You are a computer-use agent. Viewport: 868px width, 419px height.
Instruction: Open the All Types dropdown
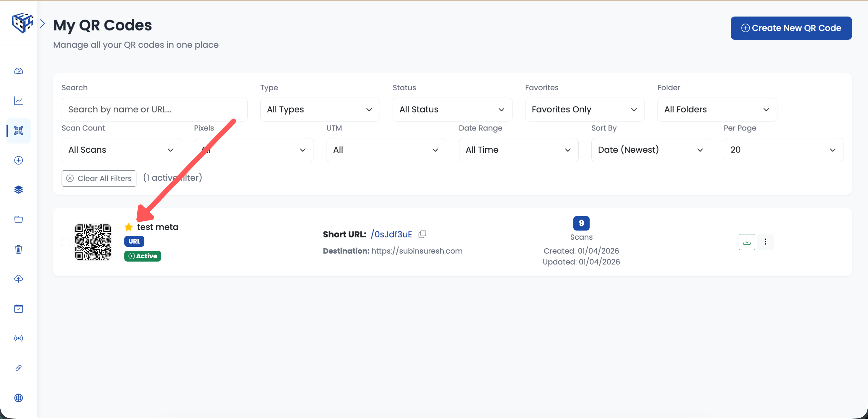point(320,109)
